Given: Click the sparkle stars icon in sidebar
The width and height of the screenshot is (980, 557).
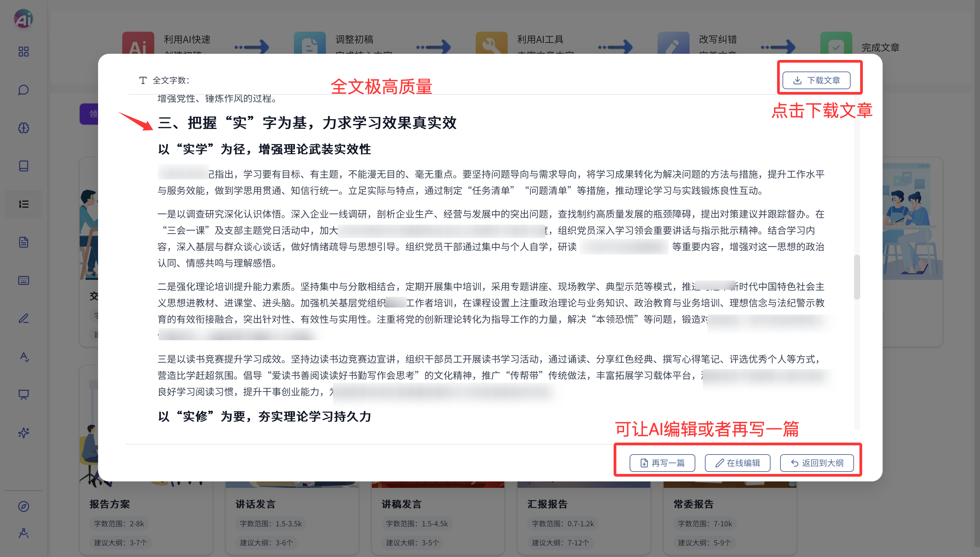Looking at the screenshot, I should [x=23, y=433].
